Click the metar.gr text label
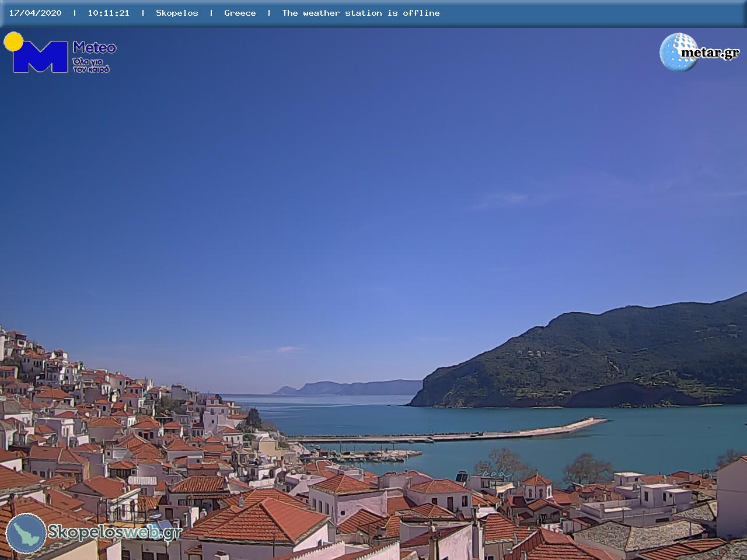 (710, 53)
